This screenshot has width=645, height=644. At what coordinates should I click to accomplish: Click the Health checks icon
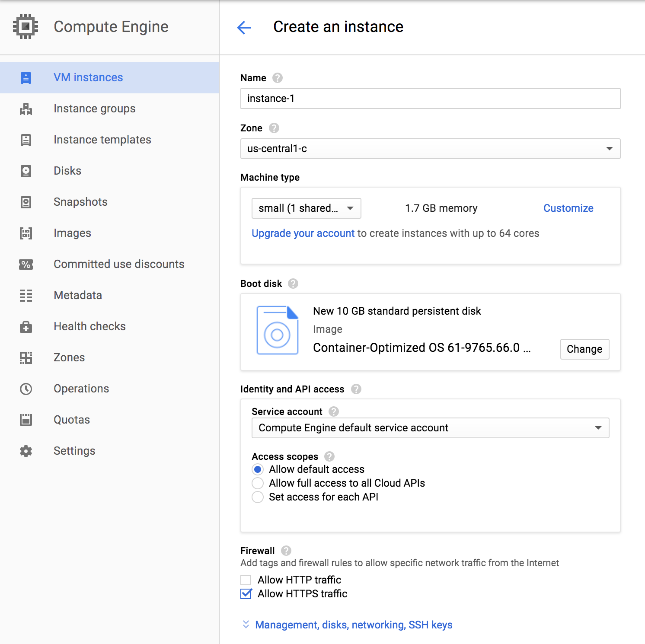26,327
